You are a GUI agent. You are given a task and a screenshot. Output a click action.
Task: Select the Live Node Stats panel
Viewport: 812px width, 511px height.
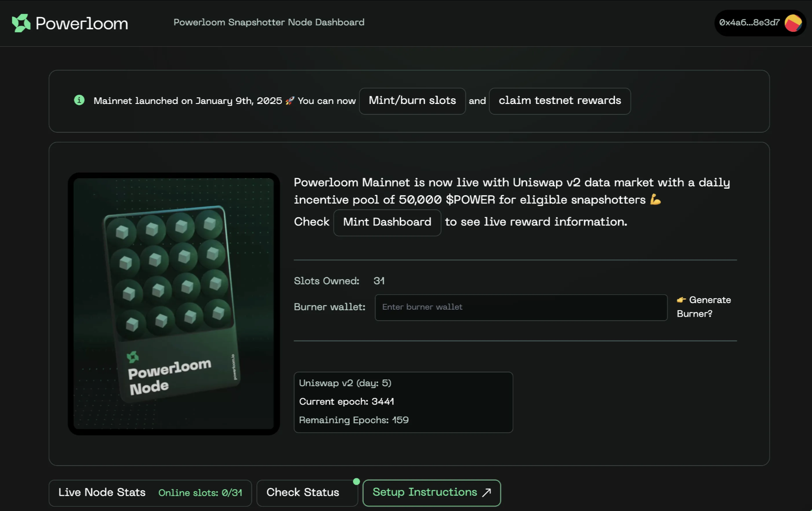pyautogui.click(x=150, y=493)
